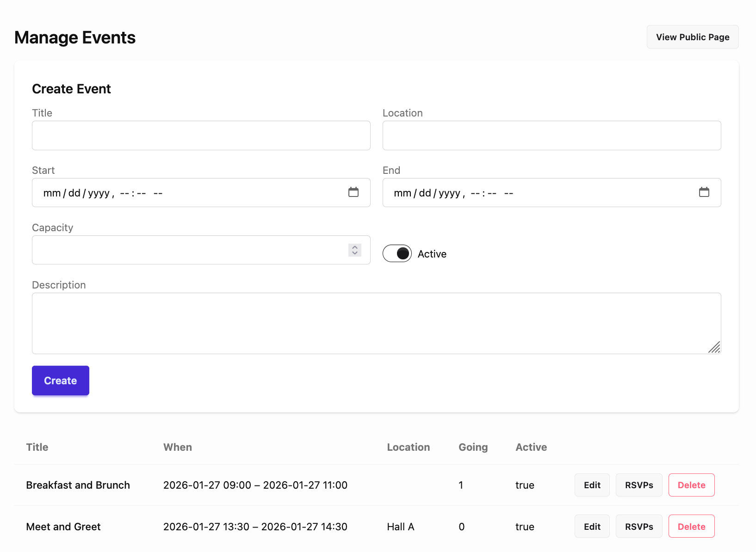Delete the Meet and Greet event
The image size is (756, 552).
coord(691,527)
